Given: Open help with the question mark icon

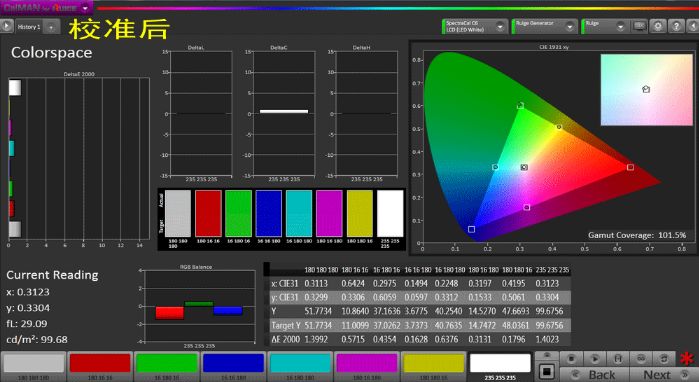Looking at the screenshot, I should pos(676,26).
